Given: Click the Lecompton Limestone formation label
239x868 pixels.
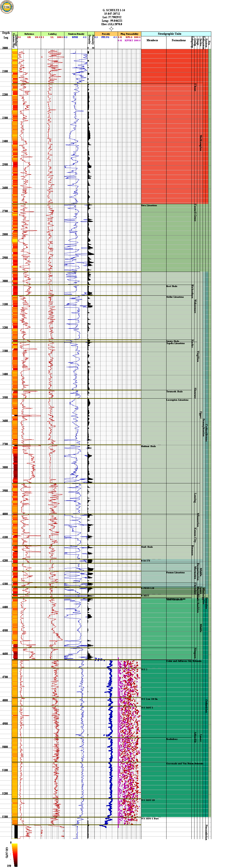Looking at the screenshot, I should [x=177, y=400].
